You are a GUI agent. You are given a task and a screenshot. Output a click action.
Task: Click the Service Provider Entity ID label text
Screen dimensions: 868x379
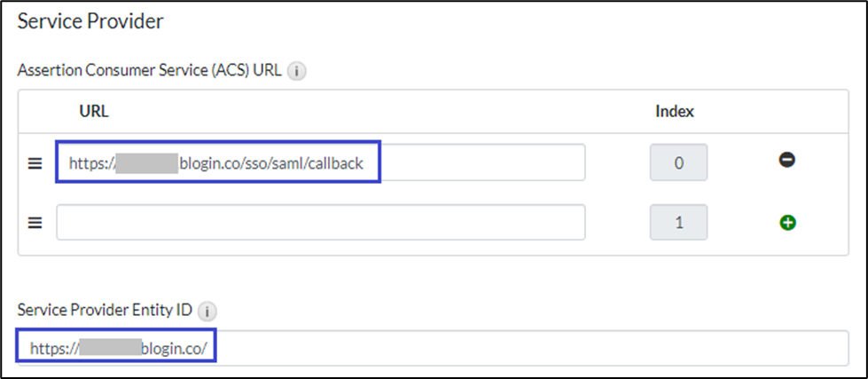(x=105, y=312)
